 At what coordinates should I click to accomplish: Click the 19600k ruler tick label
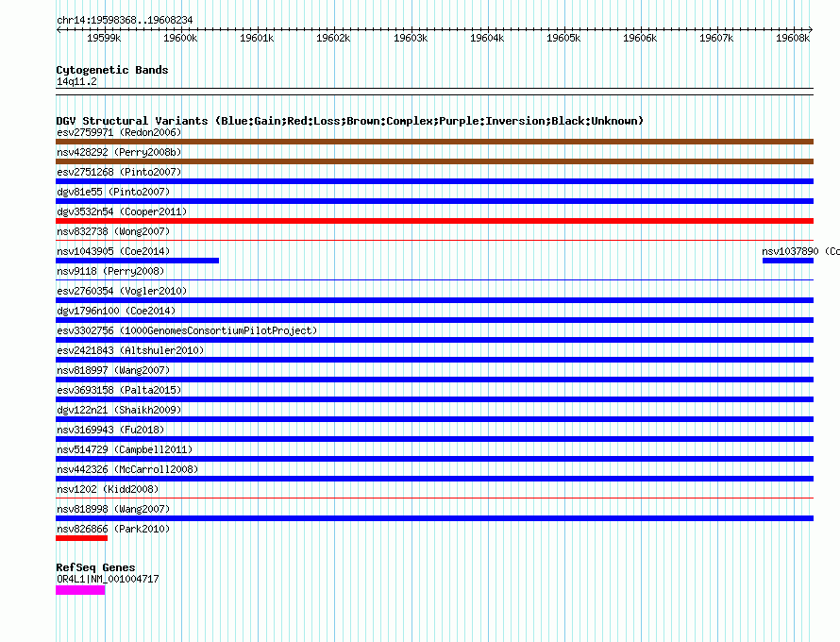180,38
